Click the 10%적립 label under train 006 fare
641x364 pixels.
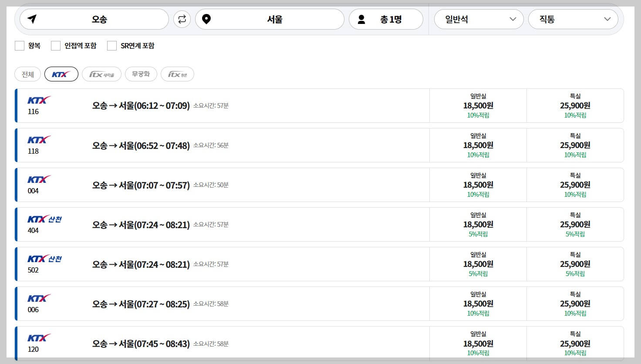click(478, 313)
